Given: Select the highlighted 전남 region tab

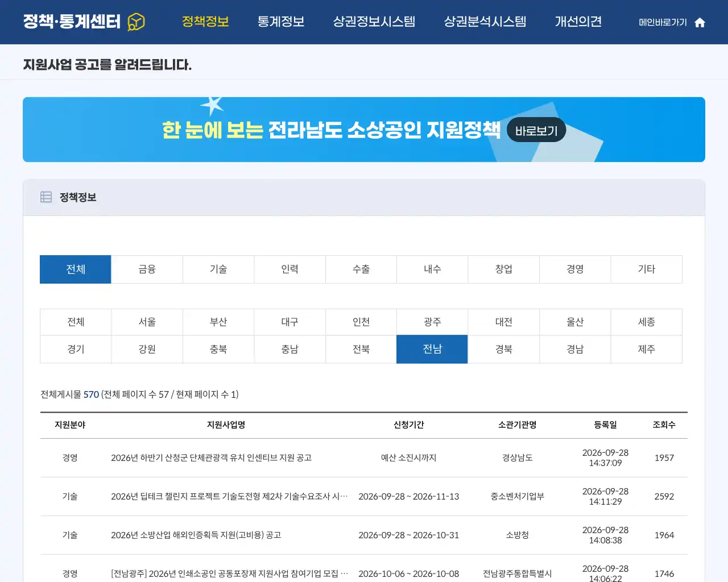Looking at the screenshot, I should (432, 350).
